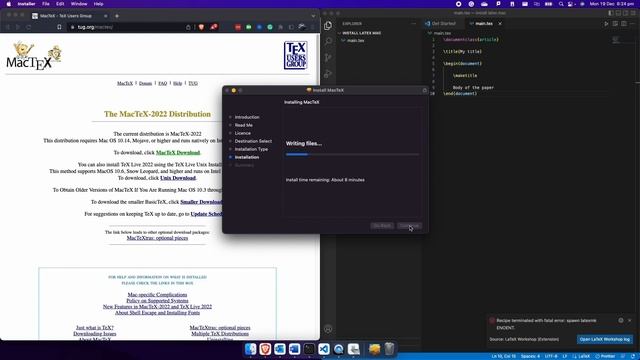
Task: Open Microsoft Outlook from the Dock
Action: click(280, 349)
